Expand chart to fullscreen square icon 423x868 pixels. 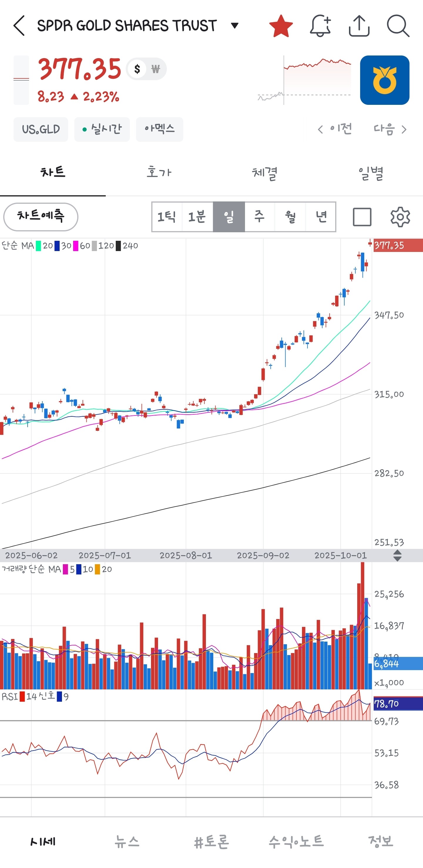pos(362,217)
